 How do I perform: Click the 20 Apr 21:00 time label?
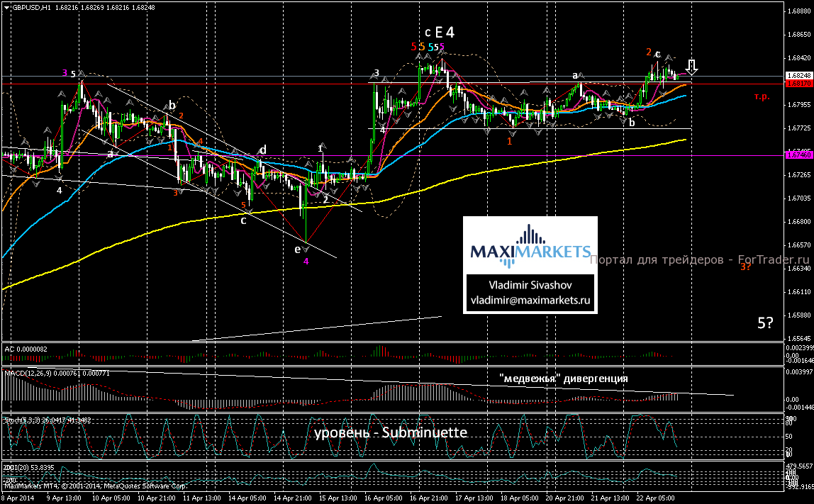pyautogui.click(x=565, y=498)
